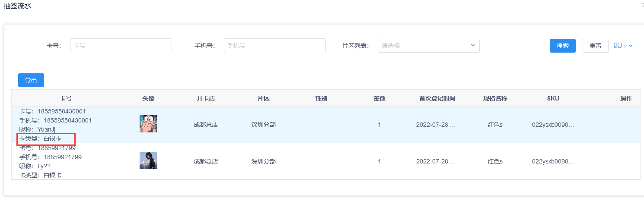Click the 重置 button
The image size is (644, 204).
tap(595, 46)
